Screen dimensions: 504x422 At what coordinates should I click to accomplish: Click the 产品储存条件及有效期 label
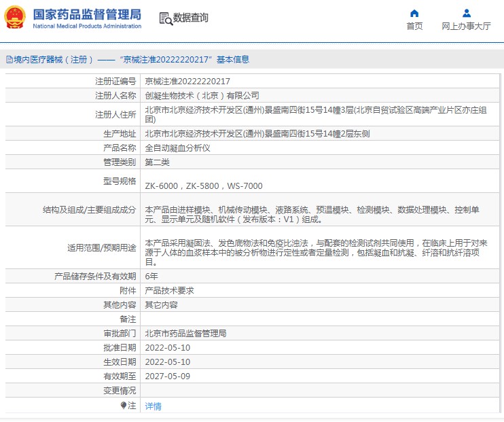[95, 277]
